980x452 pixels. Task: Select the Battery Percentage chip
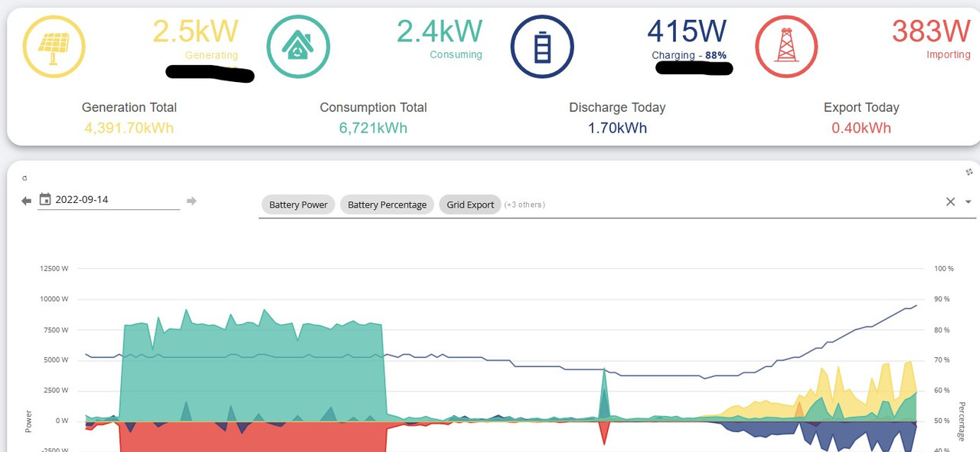(x=387, y=205)
